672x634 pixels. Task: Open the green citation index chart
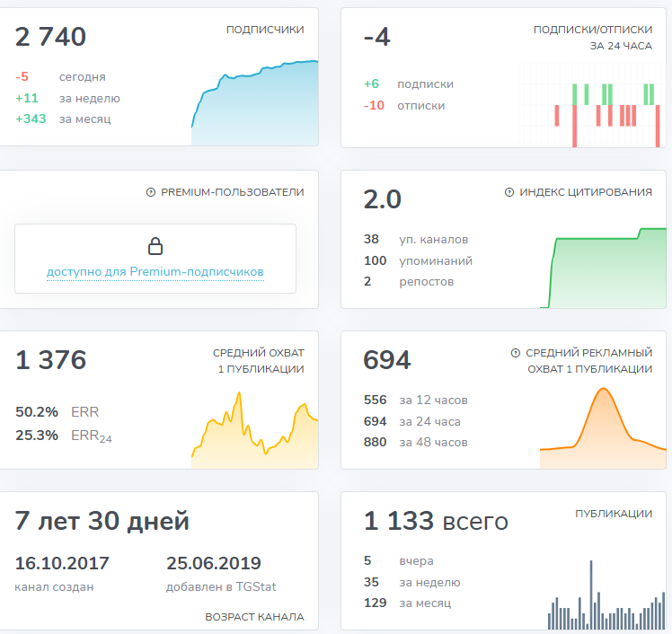coord(602,269)
